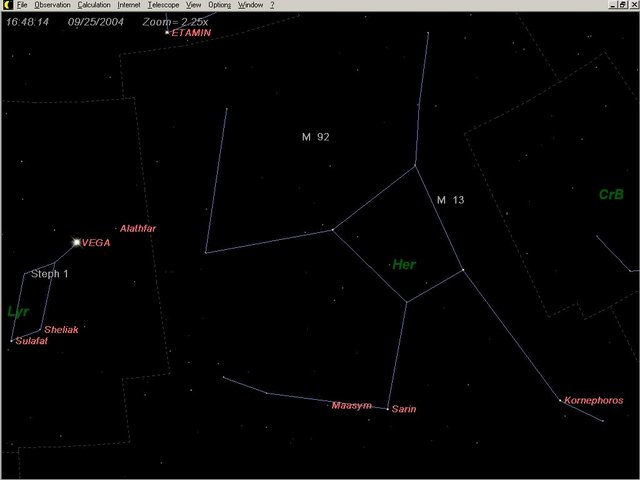Select the Etamin star marker
Screen dimensions: 640x480
tap(167, 32)
